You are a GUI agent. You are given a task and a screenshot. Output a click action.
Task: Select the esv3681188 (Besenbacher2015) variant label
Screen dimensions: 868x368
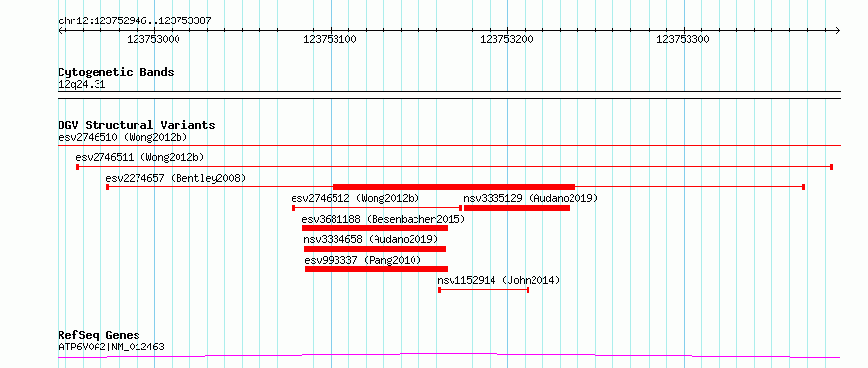(x=383, y=219)
